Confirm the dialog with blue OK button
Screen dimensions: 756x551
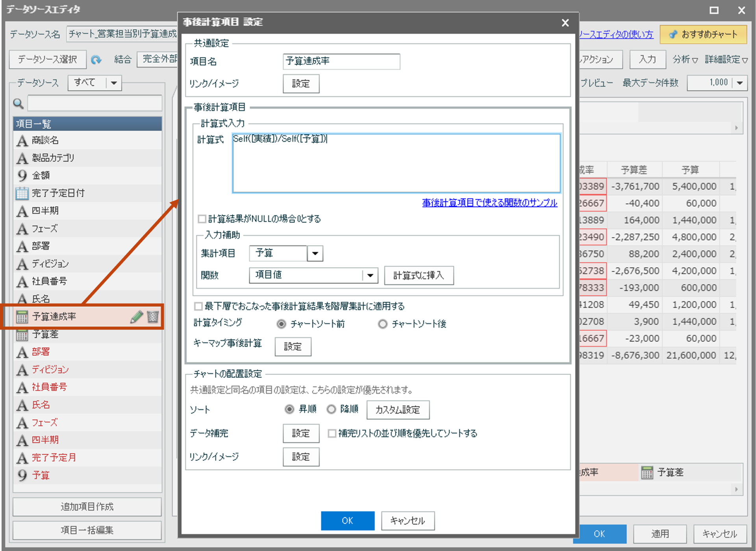[347, 521]
